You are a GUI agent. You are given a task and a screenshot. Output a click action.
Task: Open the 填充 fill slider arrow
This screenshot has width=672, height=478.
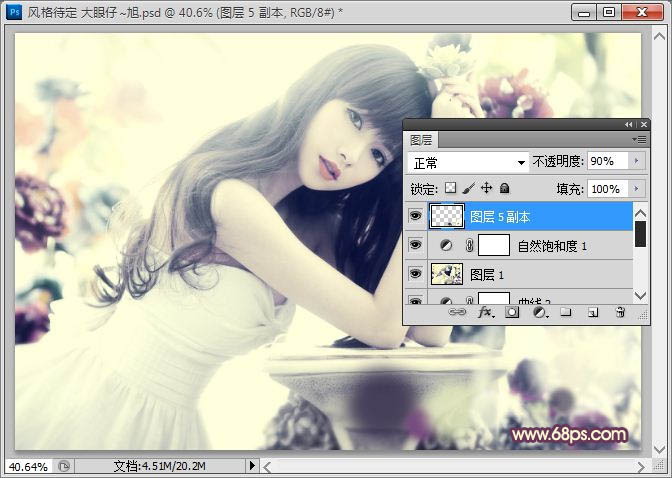(637, 188)
